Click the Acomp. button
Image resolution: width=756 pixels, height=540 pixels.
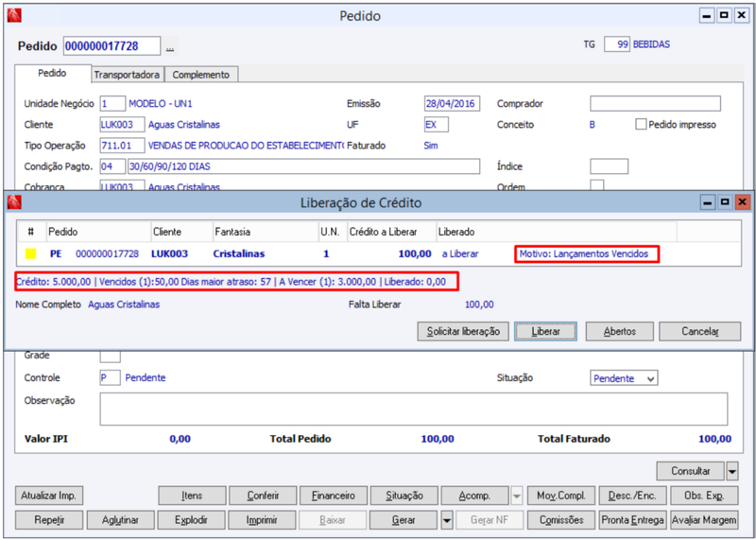click(475, 496)
